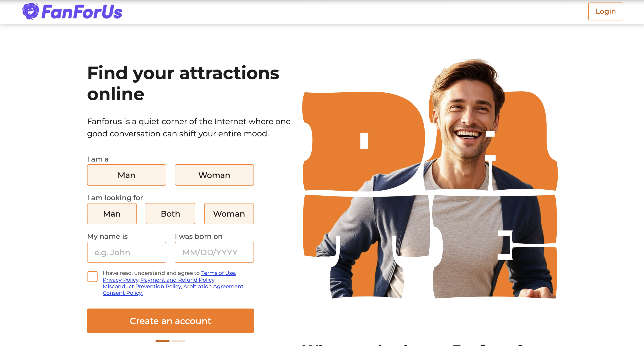Click the FanForUs brand name text
Screen dimensions: 644x346
(82, 12)
